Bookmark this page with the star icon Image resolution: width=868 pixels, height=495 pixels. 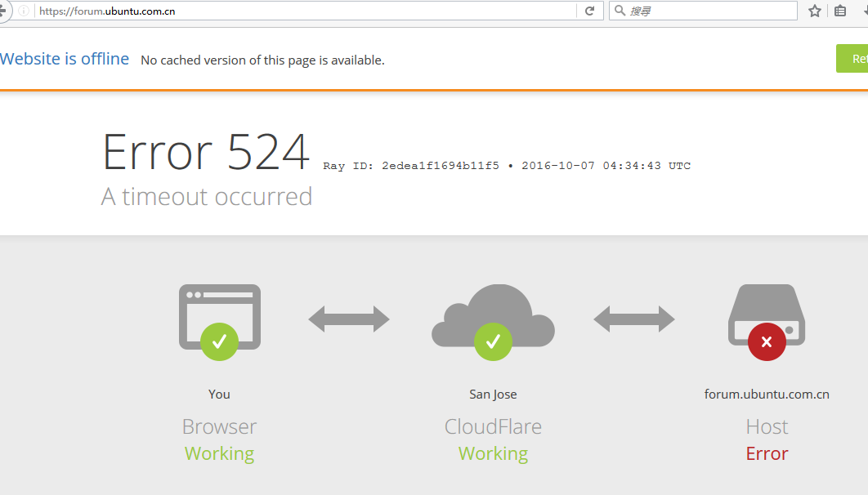point(814,11)
